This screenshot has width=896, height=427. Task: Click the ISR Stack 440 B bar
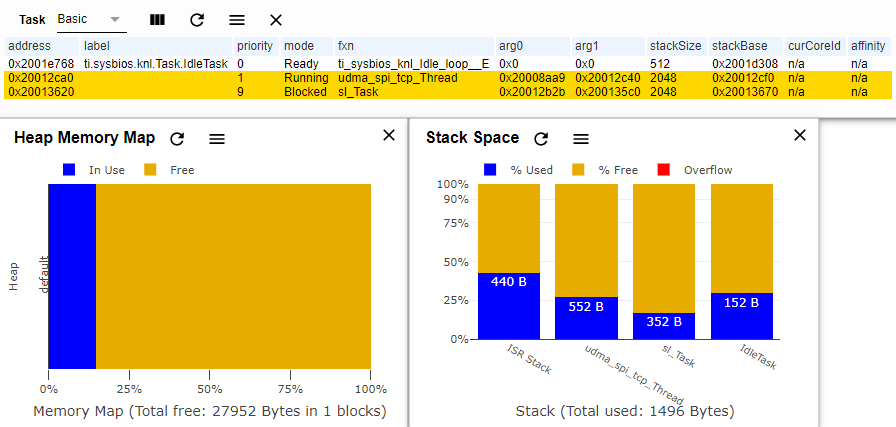click(509, 306)
